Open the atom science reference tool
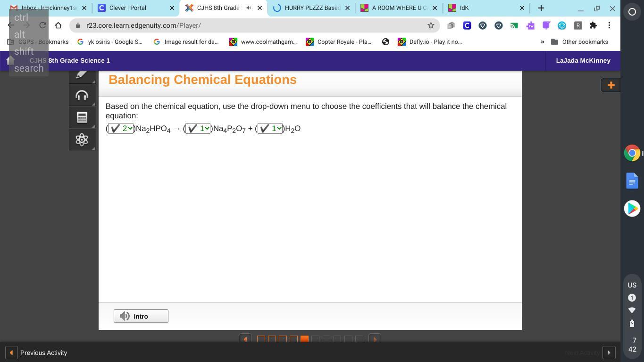The image size is (644, 362). pyautogui.click(x=82, y=140)
